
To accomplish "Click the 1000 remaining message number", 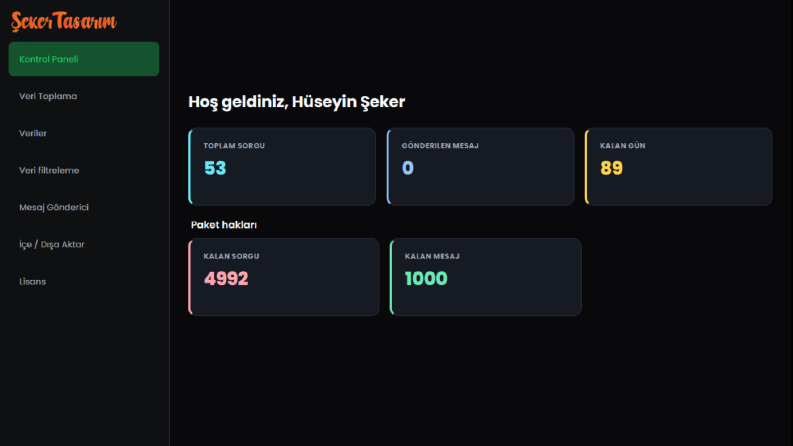I will pos(426,279).
